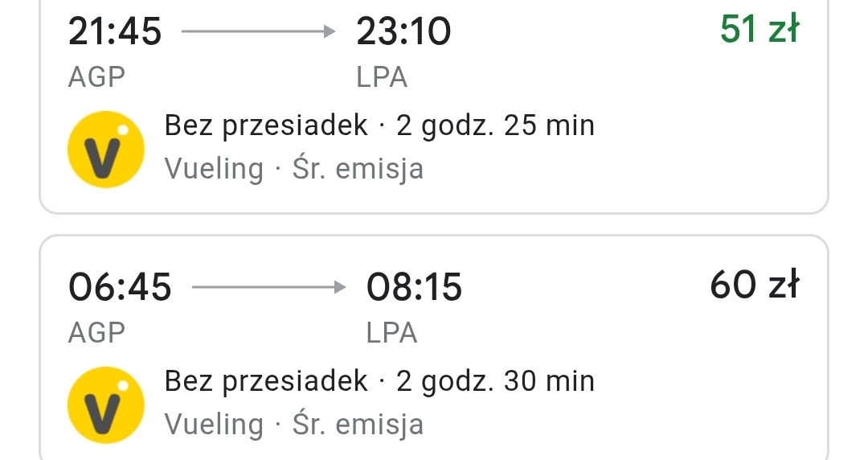868x460 pixels.
Task: Select the green 51 zł price
Action: click(x=759, y=30)
